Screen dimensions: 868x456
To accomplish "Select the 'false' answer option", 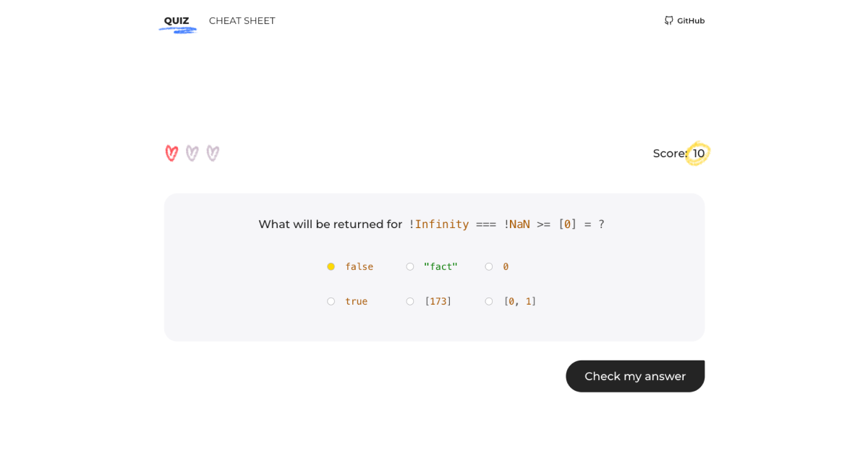I will (x=331, y=266).
